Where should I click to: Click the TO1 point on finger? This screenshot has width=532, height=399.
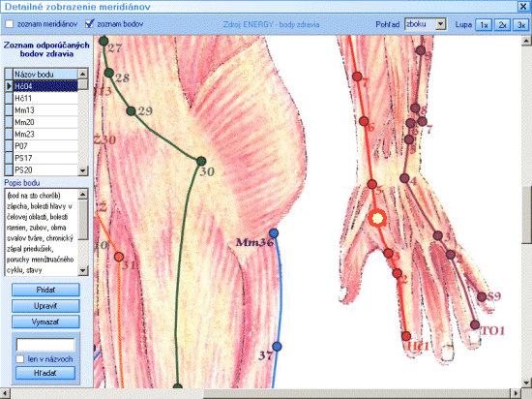[475, 324]
